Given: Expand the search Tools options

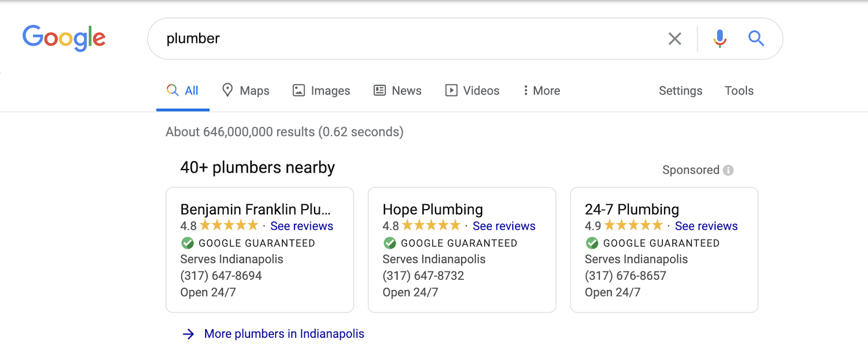Looking at the screenshot, I should [739, 91].
